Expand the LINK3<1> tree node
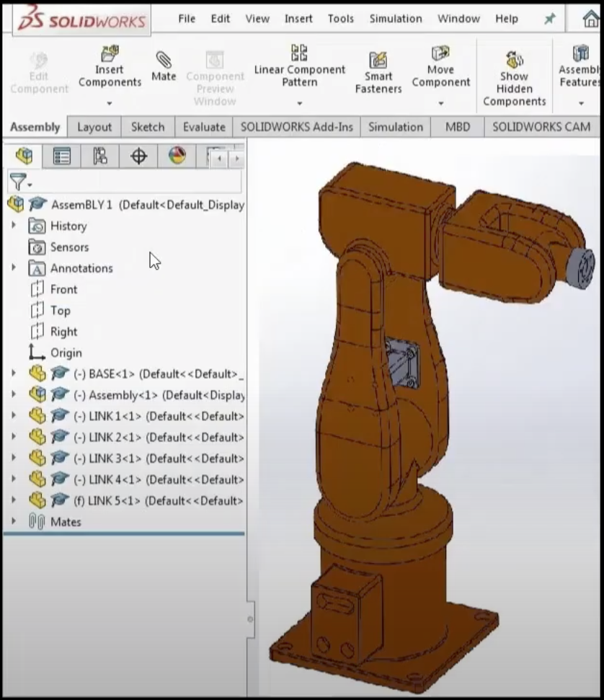The height and width of the screenshot is (700, 604). point(12,457)
